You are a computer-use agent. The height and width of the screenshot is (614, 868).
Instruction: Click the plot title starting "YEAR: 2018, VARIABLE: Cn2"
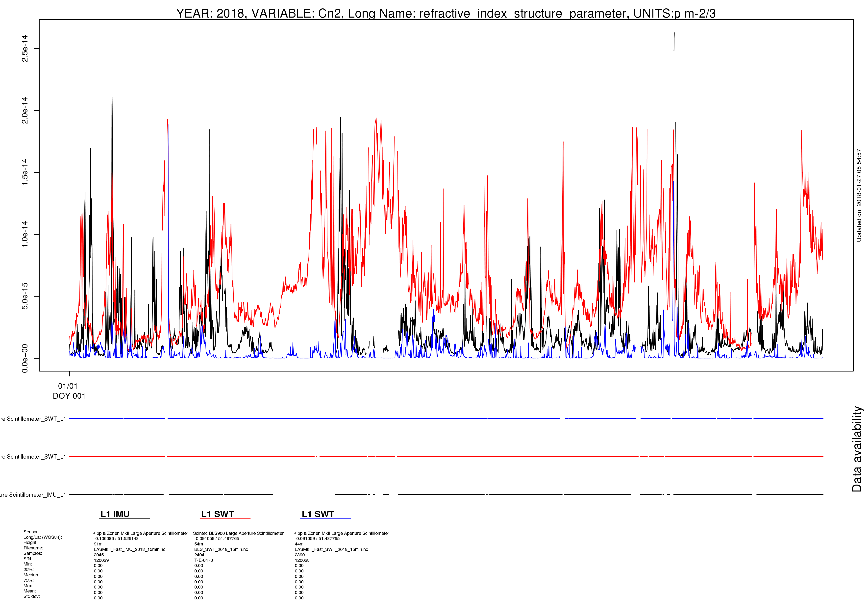(446, 14)
